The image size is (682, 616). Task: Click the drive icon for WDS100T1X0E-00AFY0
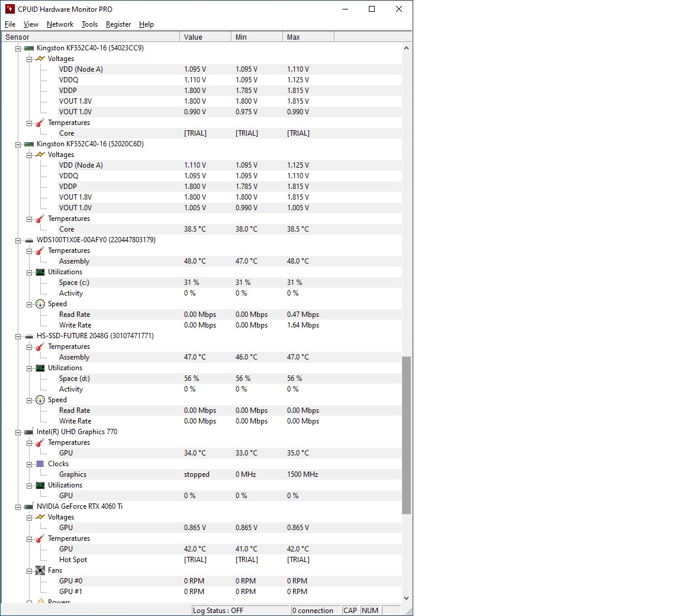click(29, 240)
